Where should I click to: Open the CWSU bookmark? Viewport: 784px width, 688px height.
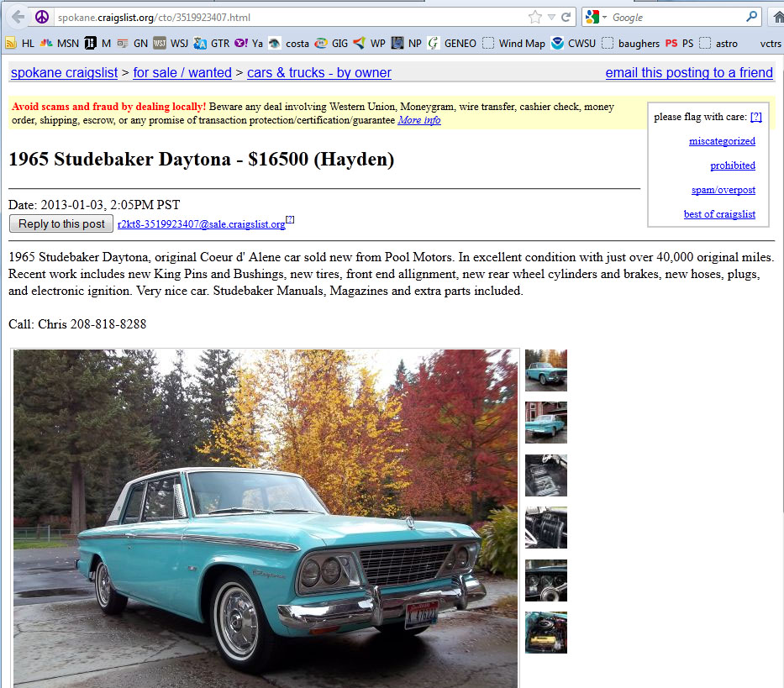tap(573, 44)
